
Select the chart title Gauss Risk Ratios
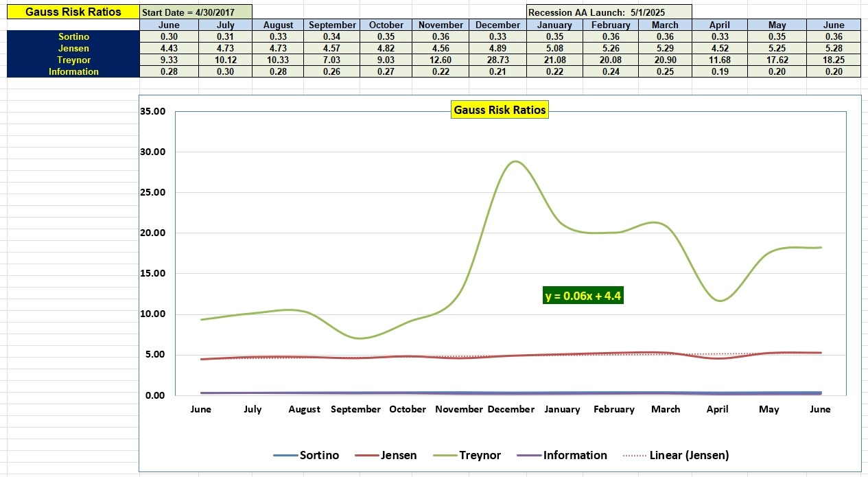click(x=500, y=110)
